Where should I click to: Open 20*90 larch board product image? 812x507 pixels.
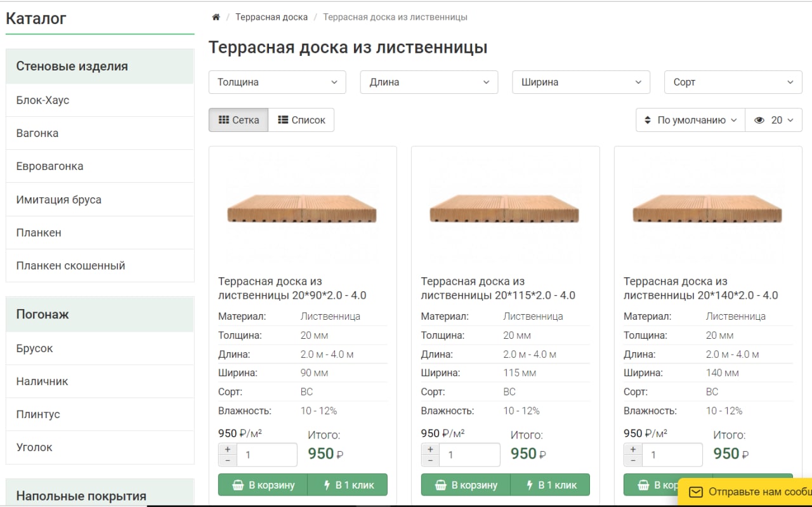point(303,208)
